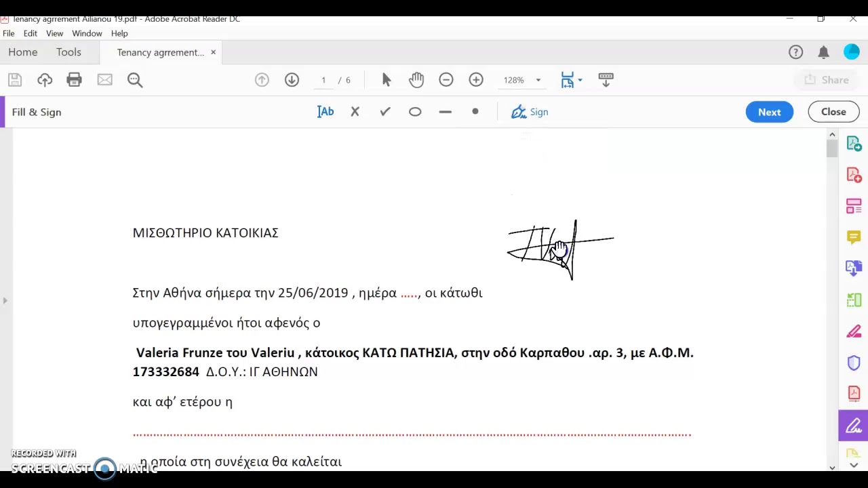Open the Combine files tool in sidebar
The width and height of the screenshot is (868, 488).
coord(854,268)
